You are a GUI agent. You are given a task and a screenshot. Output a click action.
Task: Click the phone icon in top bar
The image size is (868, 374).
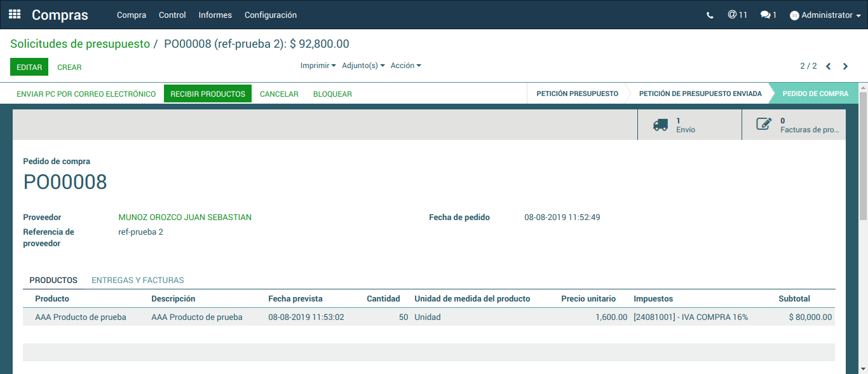[x=710, y=15]
